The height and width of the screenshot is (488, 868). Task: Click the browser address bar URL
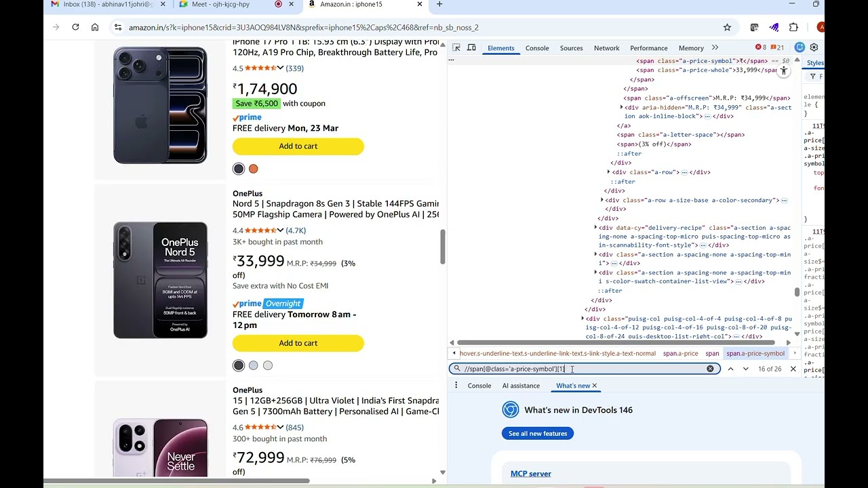tap(303, 27)
